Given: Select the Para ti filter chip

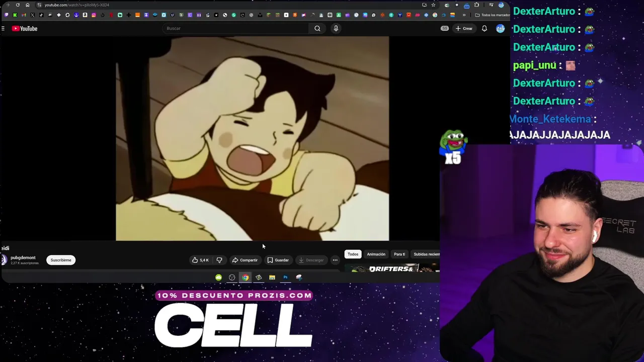Looking at the screenshot, I should [399, 254].
